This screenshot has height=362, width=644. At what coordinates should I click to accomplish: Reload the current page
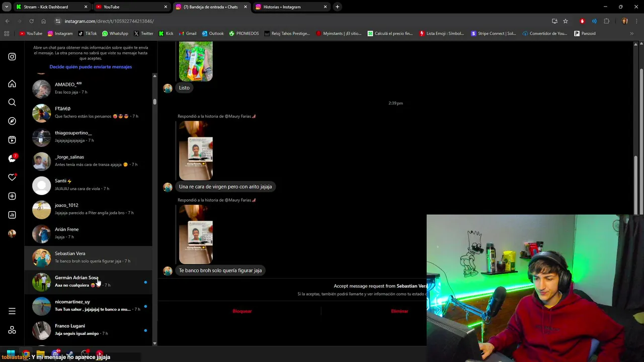(31, 21)
